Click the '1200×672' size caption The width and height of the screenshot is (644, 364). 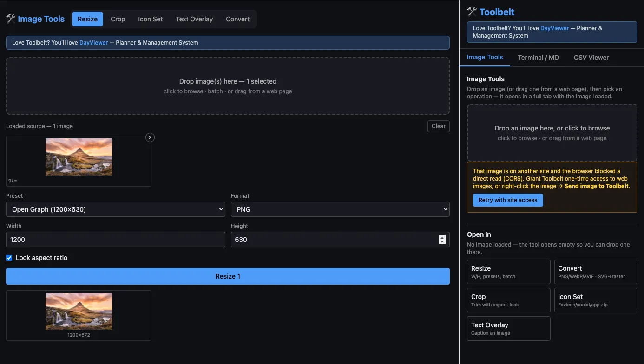pos(79,335)
